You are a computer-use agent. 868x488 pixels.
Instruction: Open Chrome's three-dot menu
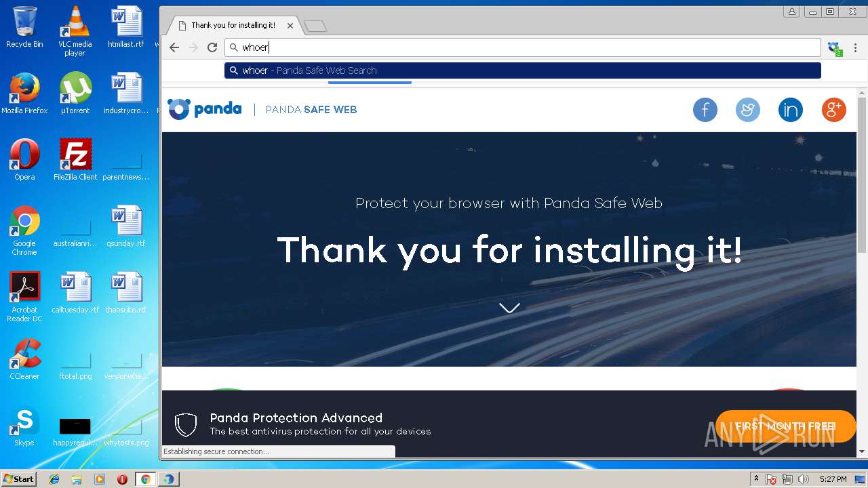[856, 47]
